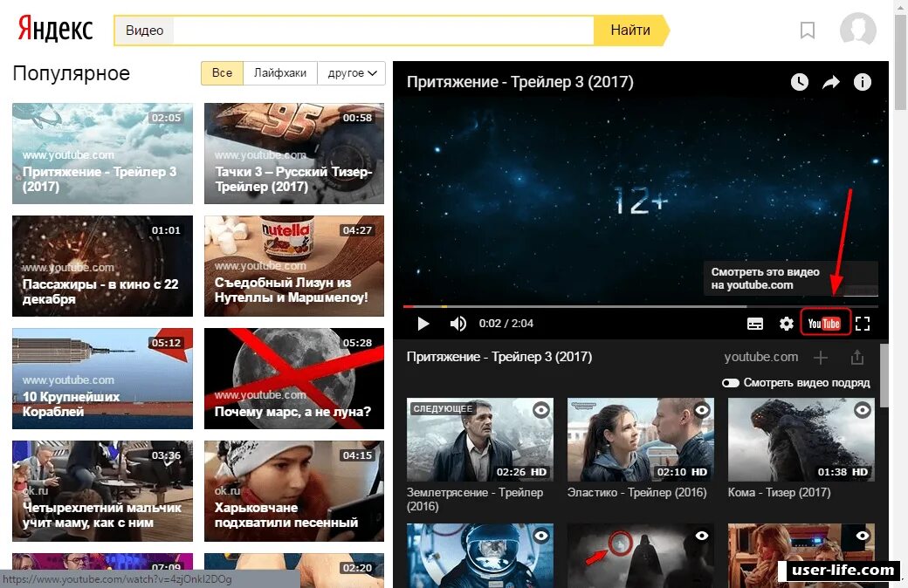
Task: Toggle eye icon on astronaut thumbnail
Action: 540,536
